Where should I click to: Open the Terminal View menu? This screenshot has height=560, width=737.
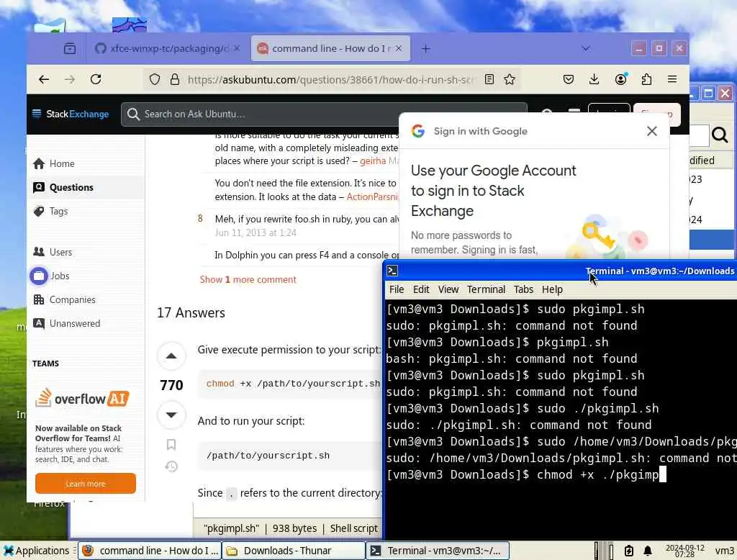pos(448,289)
